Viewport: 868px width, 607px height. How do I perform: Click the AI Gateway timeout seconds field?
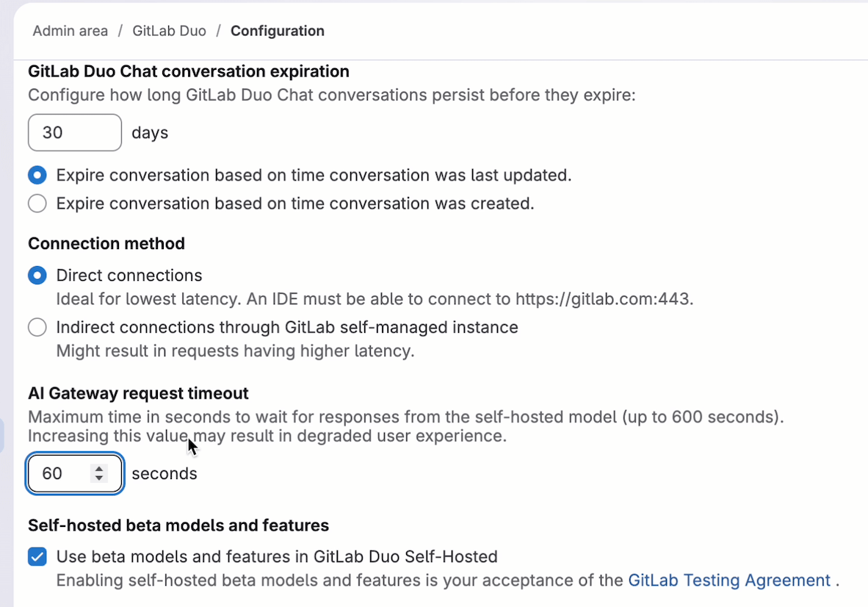[66, 473]
